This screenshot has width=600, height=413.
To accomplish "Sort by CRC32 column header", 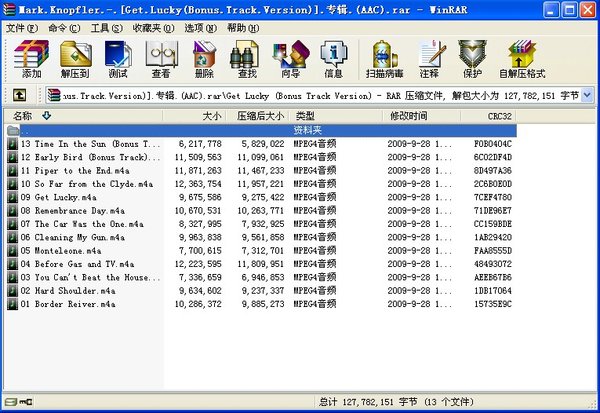I will (x=489, y=116).
